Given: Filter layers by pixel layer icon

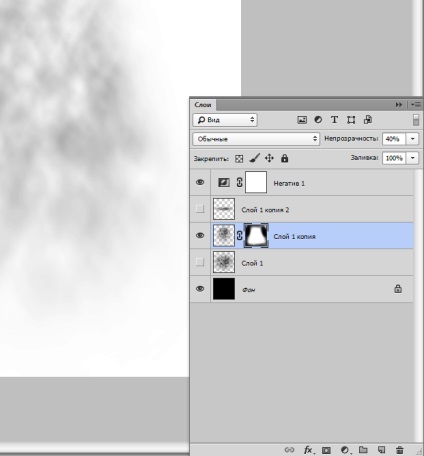Looking at the screenshot, I should (x=302, y=120).
